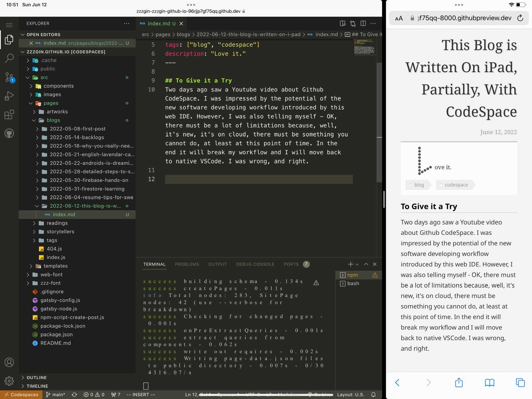Viewport: 532px width, 399px height.
Task: Split the editor right
Action: [x=363, y=23]
